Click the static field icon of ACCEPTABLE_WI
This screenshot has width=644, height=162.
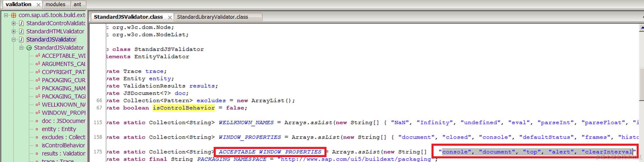(x=38, y=55)
